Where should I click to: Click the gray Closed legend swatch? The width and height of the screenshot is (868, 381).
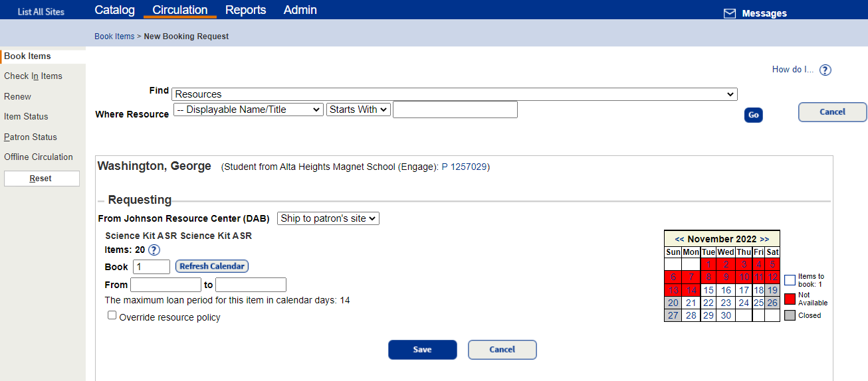(x=790, y=315)
